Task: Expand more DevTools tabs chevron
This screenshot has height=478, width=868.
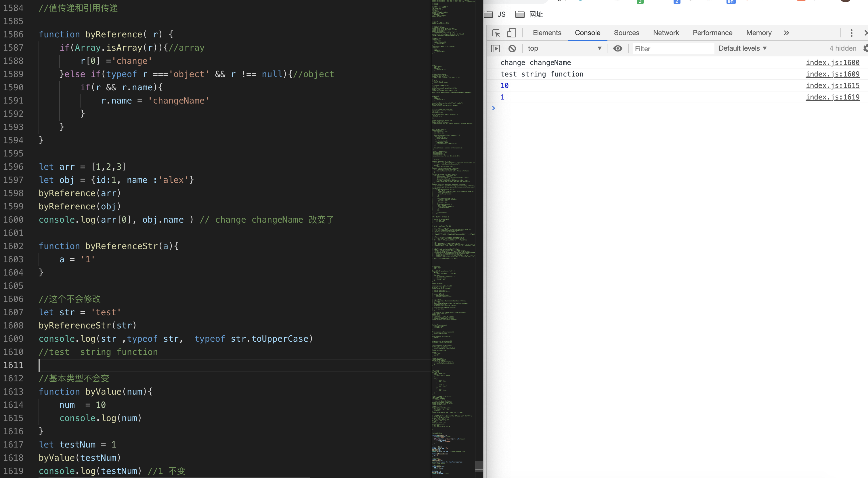Action: (x=786, y=33)
